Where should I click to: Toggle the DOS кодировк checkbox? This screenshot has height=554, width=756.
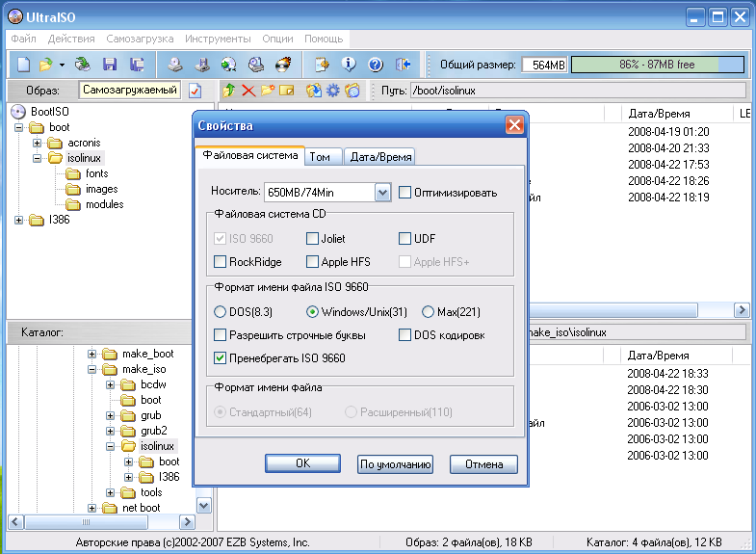click(x=405, y=334)
